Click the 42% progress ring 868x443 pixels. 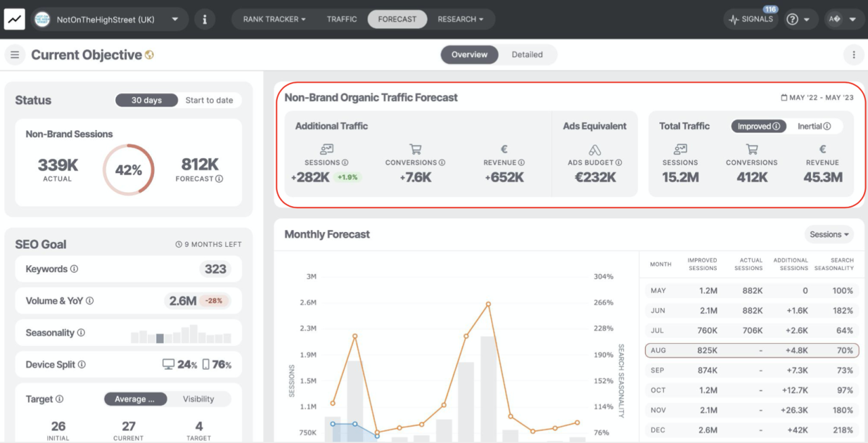[x=128, y=170]
